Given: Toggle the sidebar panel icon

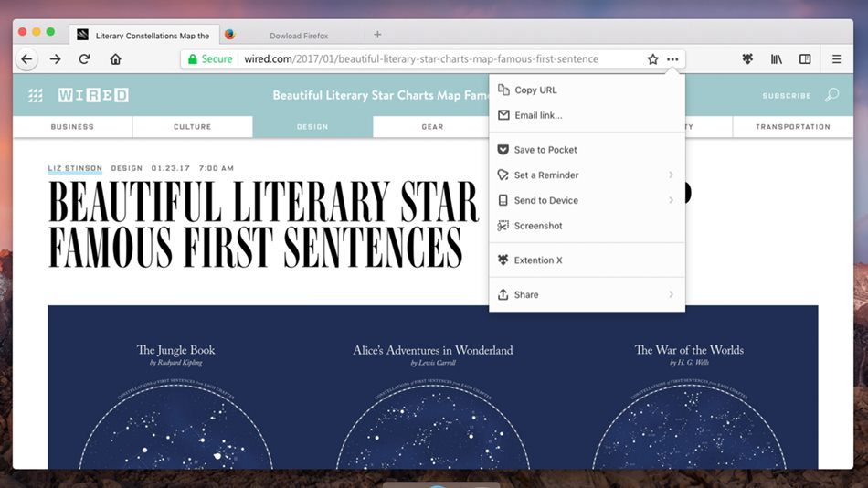Looking at the screenshot, I should 805,59.
